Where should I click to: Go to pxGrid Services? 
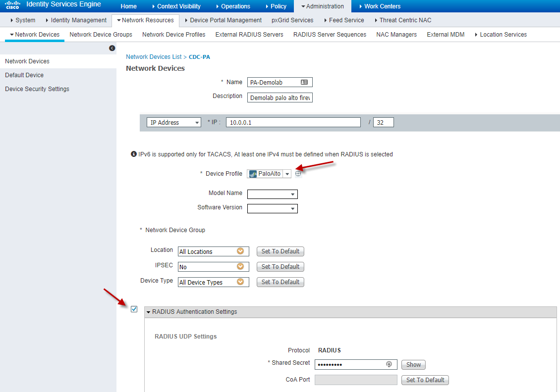click(x=292, y=20)
